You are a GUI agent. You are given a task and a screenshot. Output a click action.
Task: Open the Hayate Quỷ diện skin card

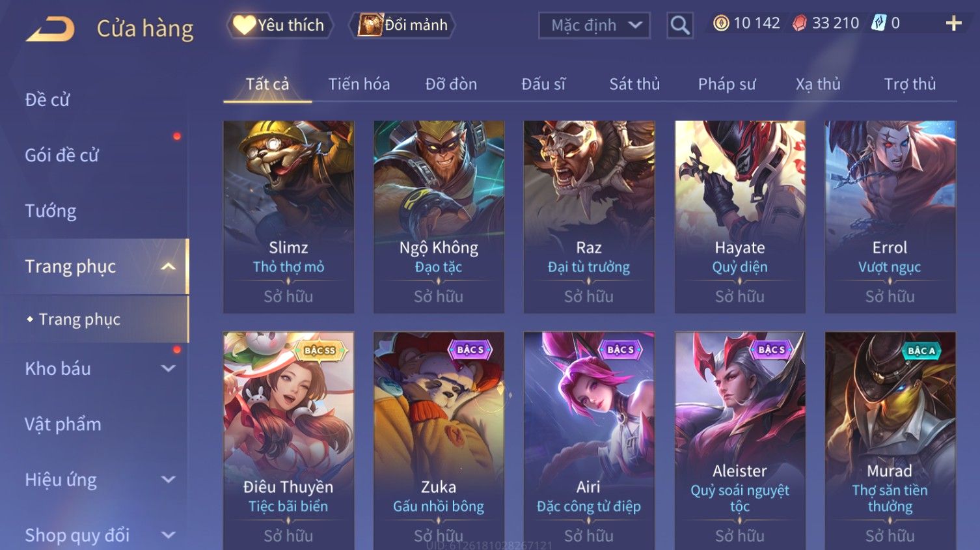click(740, 217)
